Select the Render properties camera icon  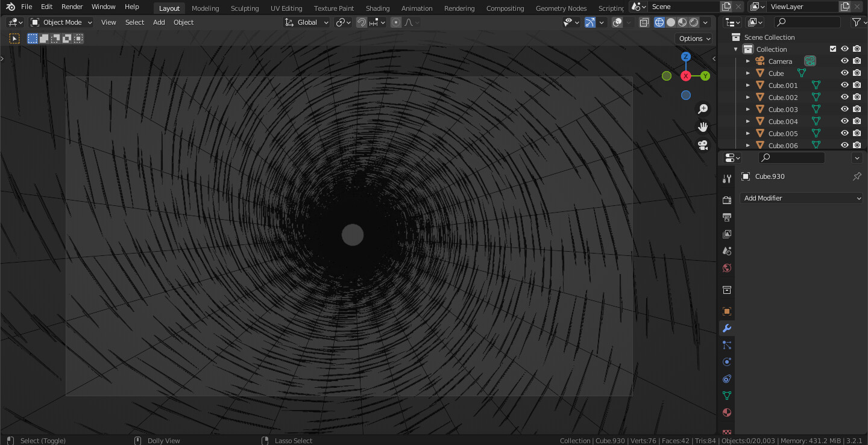pyautogui.click(x=726, y=199)
